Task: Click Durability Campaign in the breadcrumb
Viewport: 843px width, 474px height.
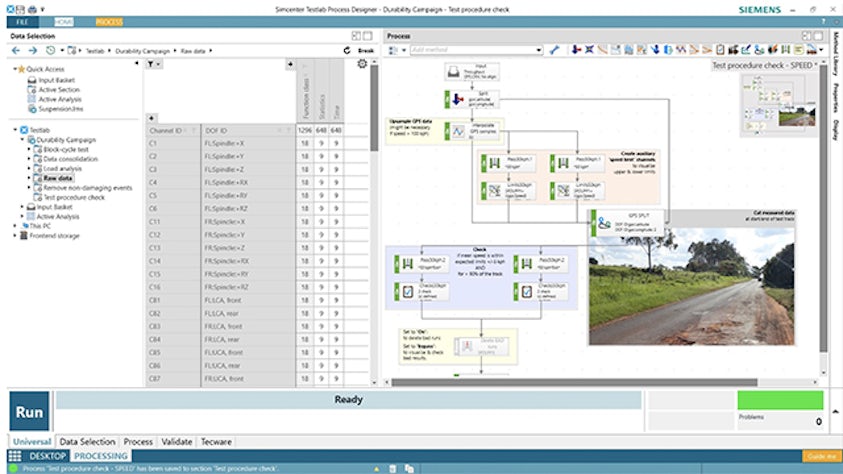Action: pos(142,51)
